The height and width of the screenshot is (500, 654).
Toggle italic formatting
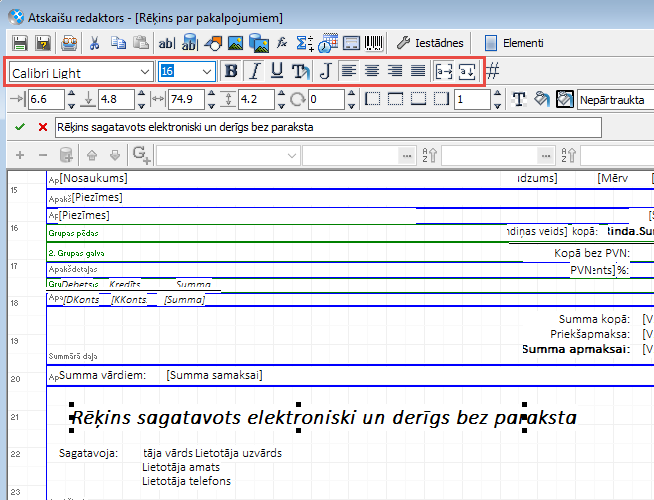[254, 71]
